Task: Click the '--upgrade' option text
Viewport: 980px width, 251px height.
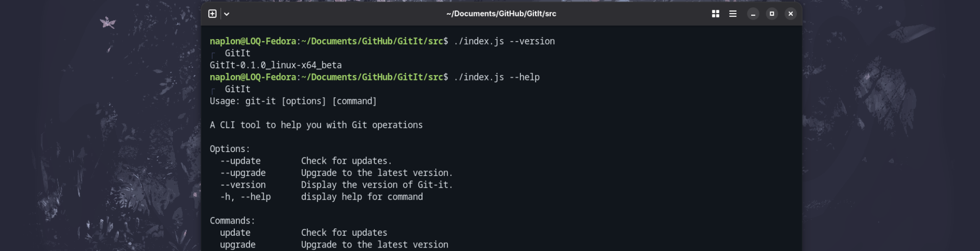Action: 243,173
